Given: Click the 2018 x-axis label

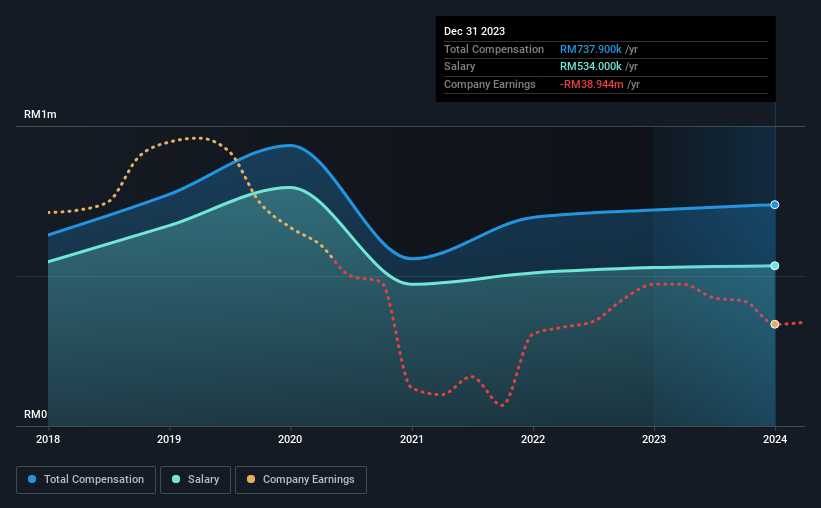Looking at the screenshot, I should pyautogui.click(x=48, y=439).
